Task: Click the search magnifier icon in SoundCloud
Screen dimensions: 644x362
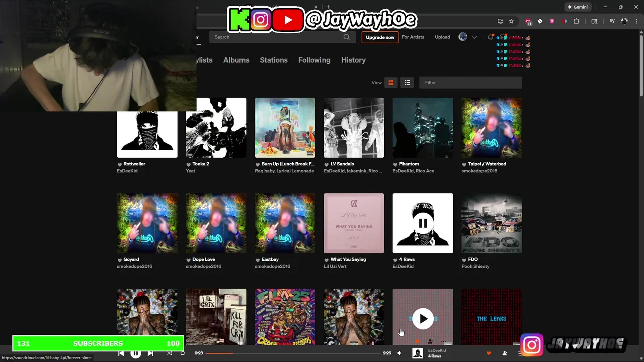Action: pos(347,37)
